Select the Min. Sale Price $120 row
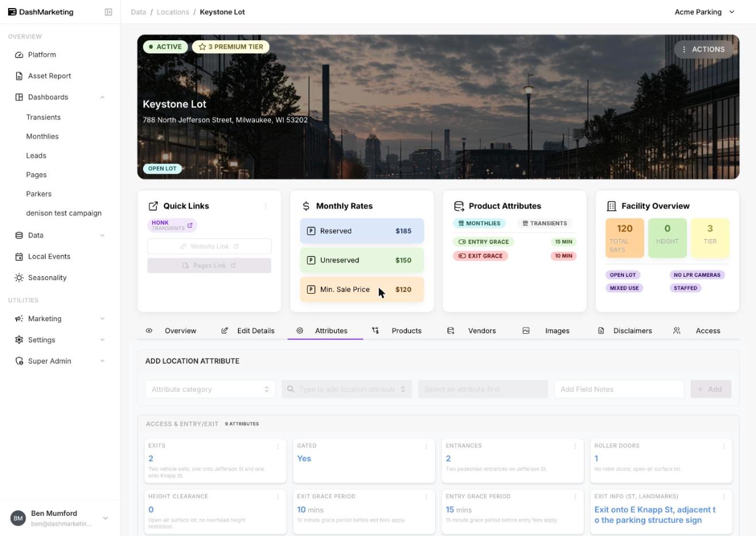This screenshot has height=536, width=756. 362,290
